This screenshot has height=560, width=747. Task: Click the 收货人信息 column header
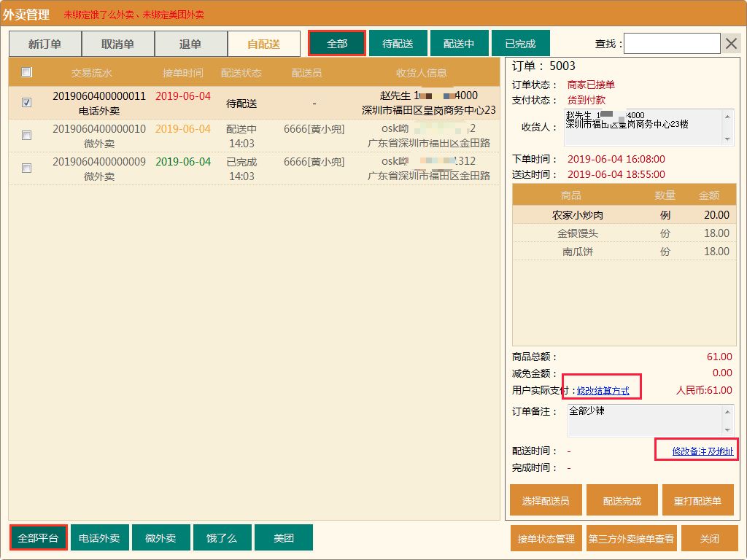[422, 73]
